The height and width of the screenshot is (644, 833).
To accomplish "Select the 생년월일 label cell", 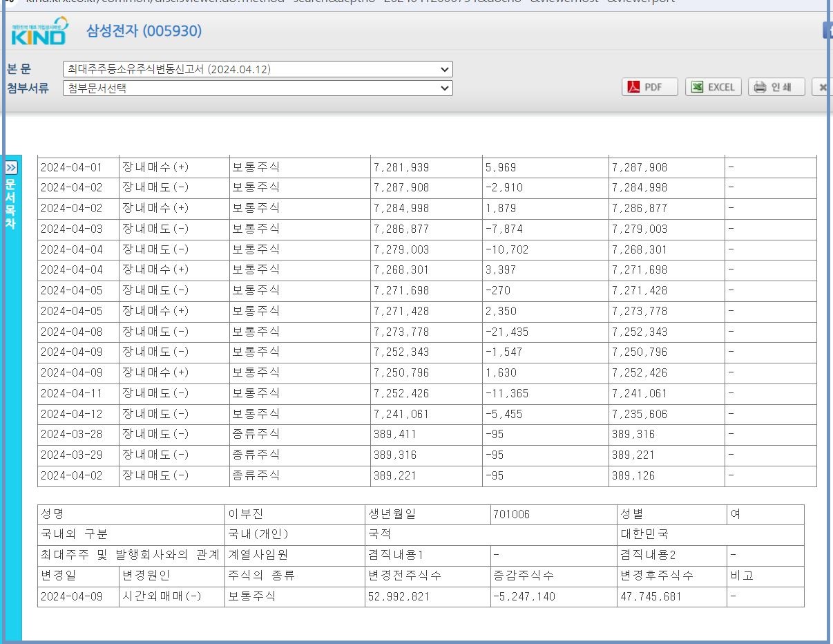I will click(x=427, y=514).
